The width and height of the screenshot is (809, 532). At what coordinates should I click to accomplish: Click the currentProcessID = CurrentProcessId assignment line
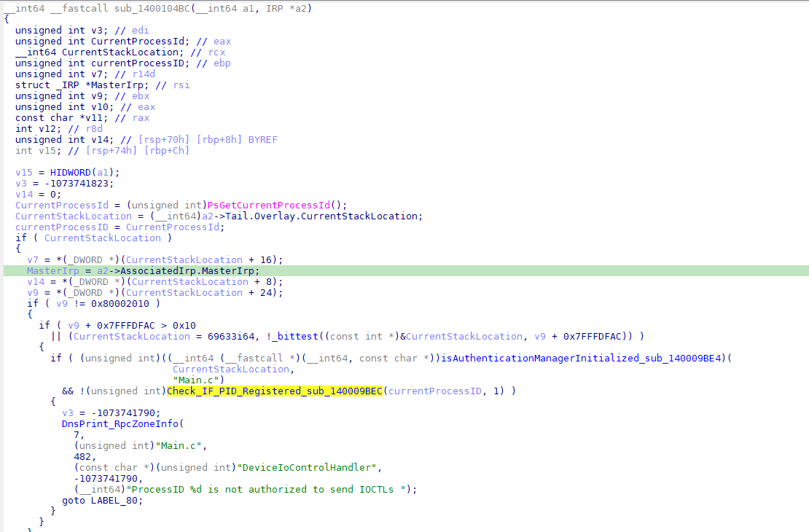120,227
